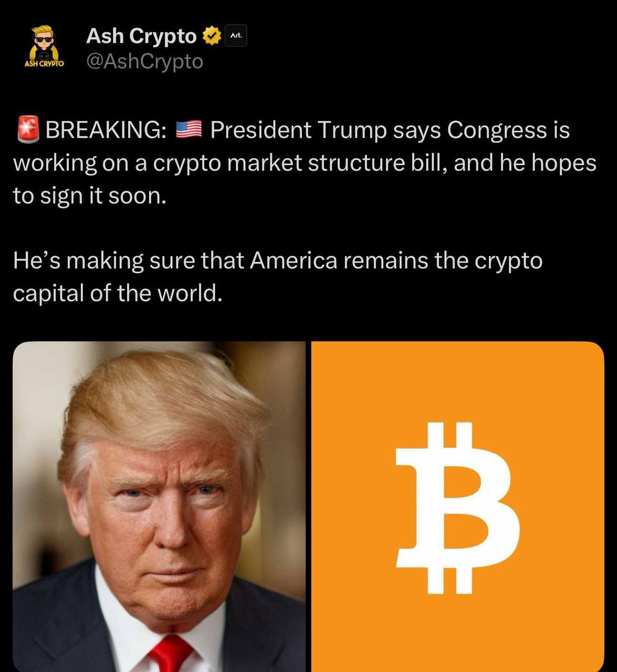Open the orange Bitcoin image attachment
The height and width of the screenshot is (672, 617).
tap(458, 507)
